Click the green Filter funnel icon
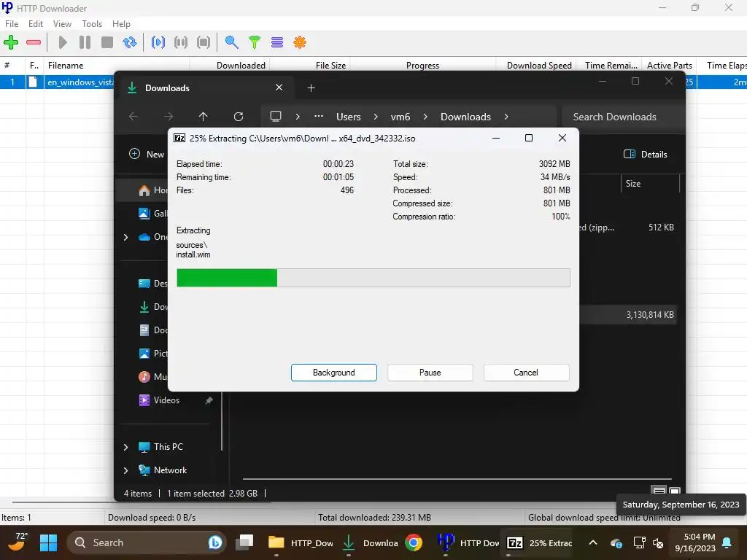Viewport: 747px width, 560px height. (255, 42)
